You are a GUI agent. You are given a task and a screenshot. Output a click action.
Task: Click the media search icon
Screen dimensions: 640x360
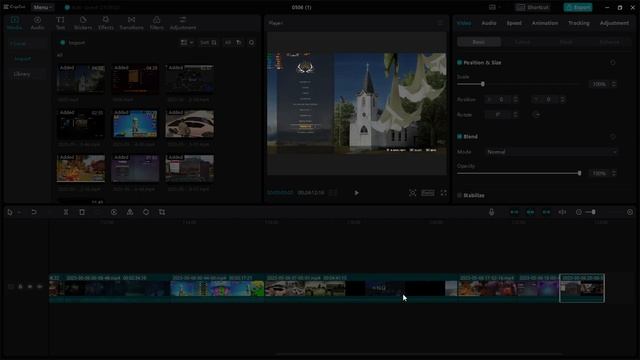point(251,42)
